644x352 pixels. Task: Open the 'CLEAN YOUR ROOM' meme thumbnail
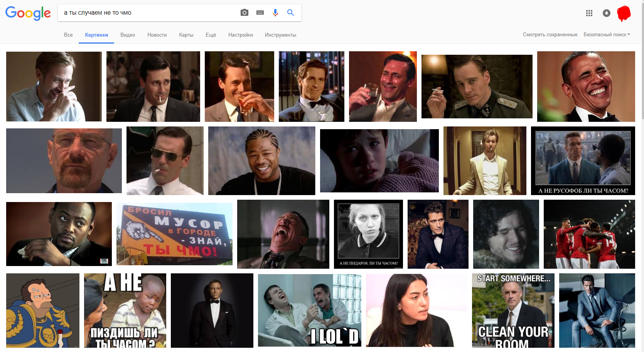(513, 310)
